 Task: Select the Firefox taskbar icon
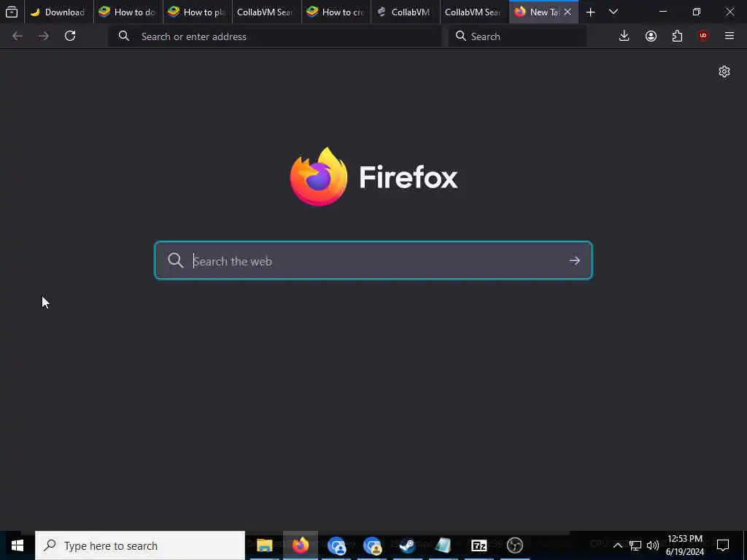[300, 545]
